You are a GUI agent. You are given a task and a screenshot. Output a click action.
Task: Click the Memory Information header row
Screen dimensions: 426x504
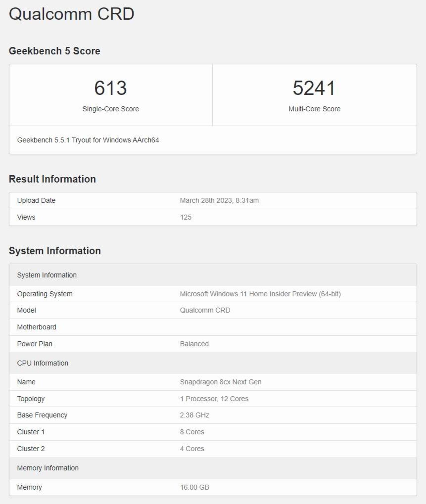pos(213,468)
